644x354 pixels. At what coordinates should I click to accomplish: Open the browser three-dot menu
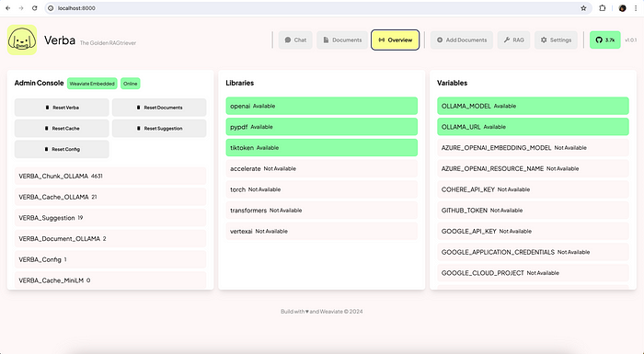(x=636, y=7)
